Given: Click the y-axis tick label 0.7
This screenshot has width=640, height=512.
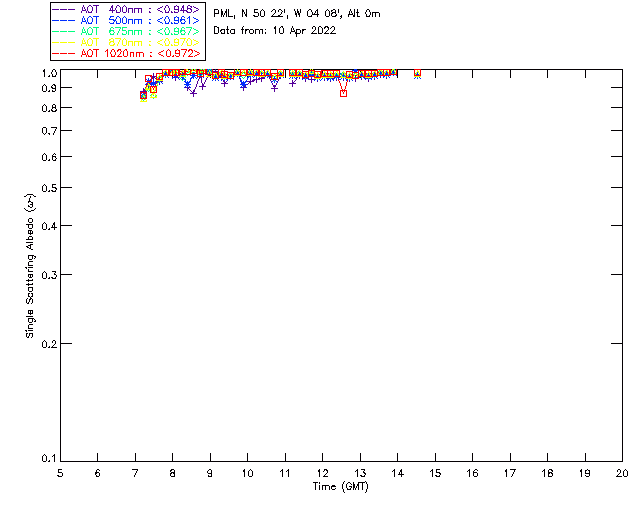Looking at the screenshot, I should point(49,131).
